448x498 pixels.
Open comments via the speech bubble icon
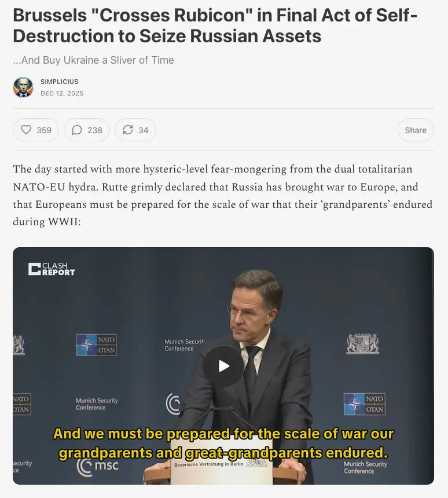[x=87, y=130]
